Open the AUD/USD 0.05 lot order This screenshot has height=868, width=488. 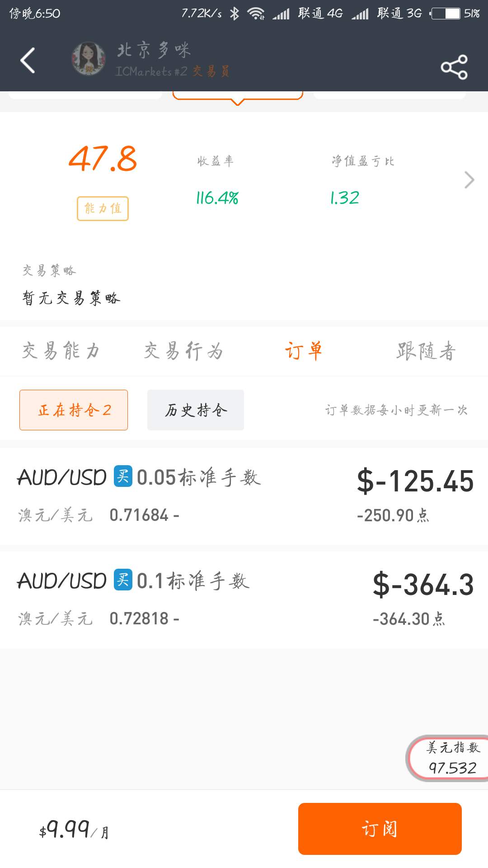[244, 496]
